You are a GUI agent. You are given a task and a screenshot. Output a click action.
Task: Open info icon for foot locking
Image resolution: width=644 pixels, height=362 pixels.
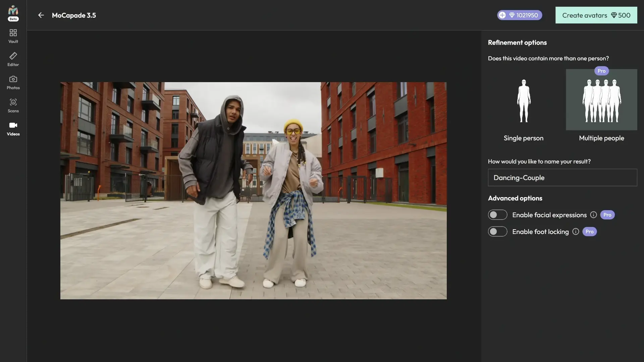(x=576, y=232)
